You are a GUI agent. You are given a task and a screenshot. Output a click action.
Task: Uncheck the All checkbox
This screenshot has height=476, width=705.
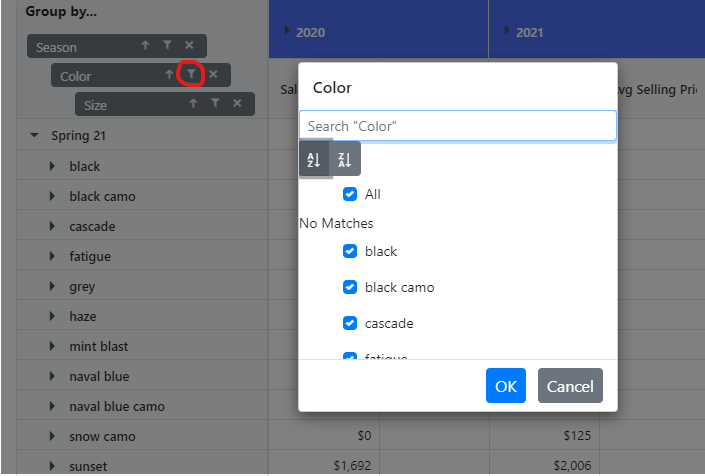tap(350, 195)
